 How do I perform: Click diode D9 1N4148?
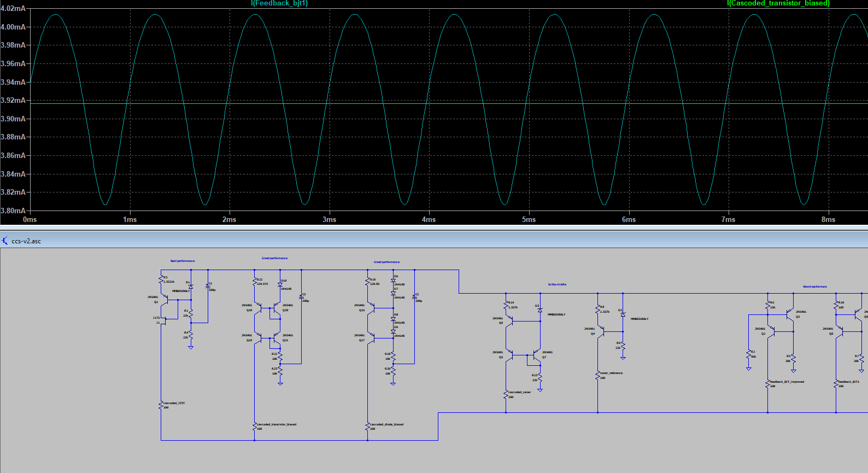393,331
